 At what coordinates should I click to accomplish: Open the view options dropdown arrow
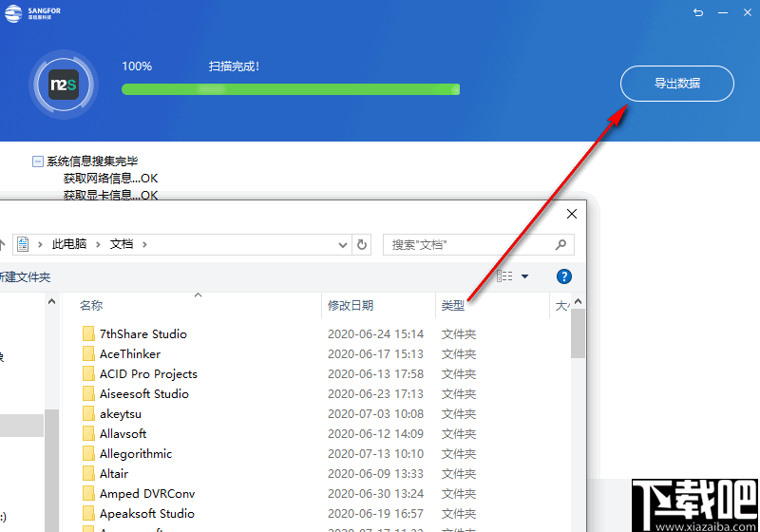tap(524, 276)
